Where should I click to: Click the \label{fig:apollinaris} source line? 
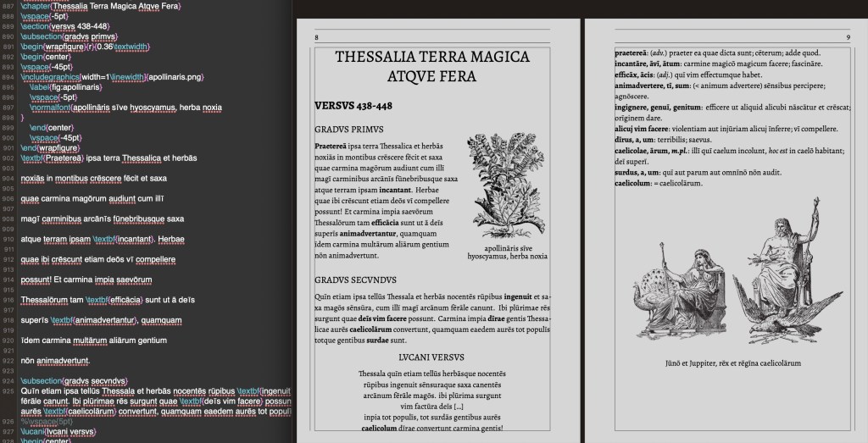[66, 86]
